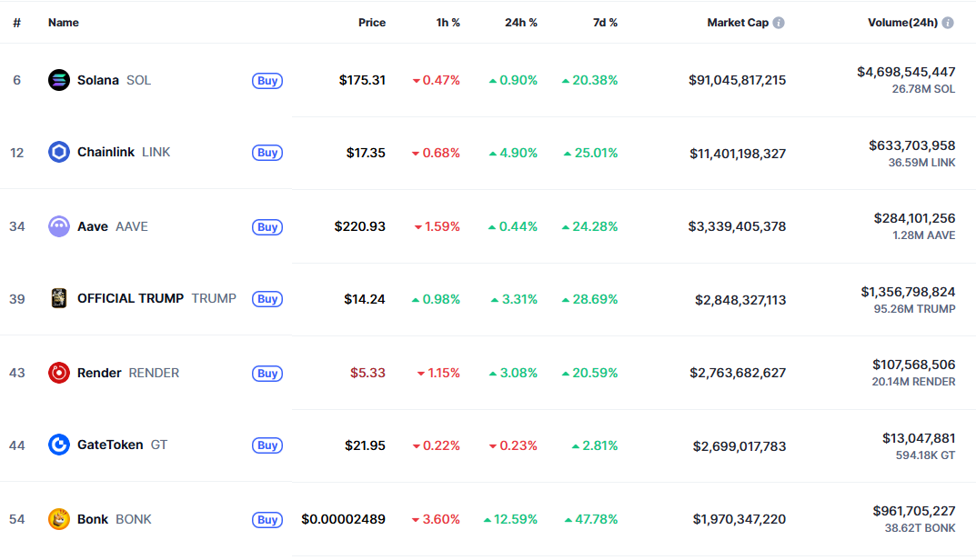Sort by the Price column header
976x560 pixels.
tap(372, 23)
